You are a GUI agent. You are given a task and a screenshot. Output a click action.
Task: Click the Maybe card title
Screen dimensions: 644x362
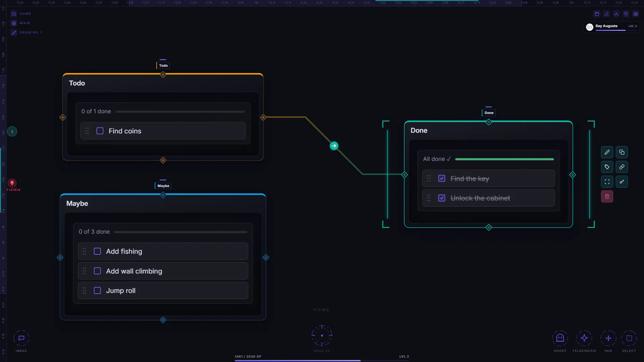[77, 203]
